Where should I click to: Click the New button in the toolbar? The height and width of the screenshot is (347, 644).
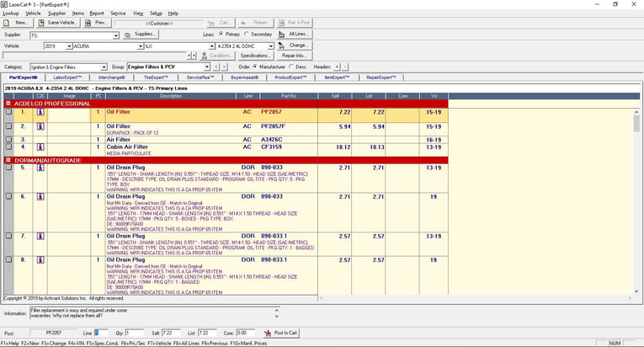(x=17, y=23)
